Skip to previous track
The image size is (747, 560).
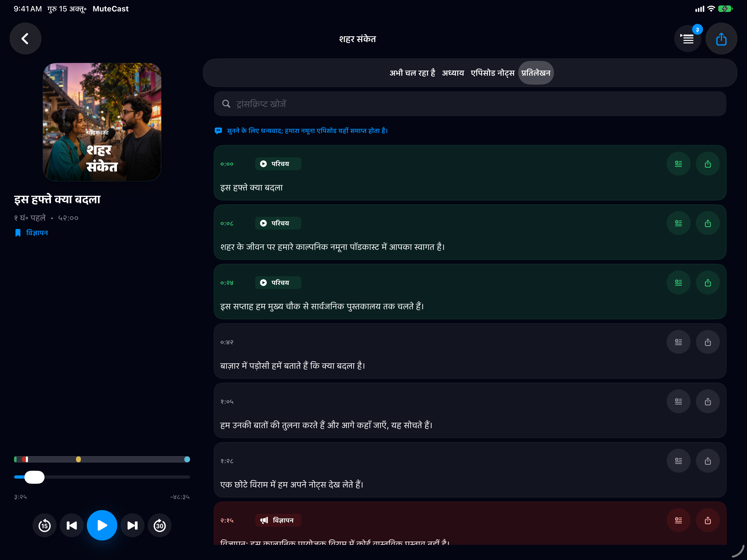[72, 526]
